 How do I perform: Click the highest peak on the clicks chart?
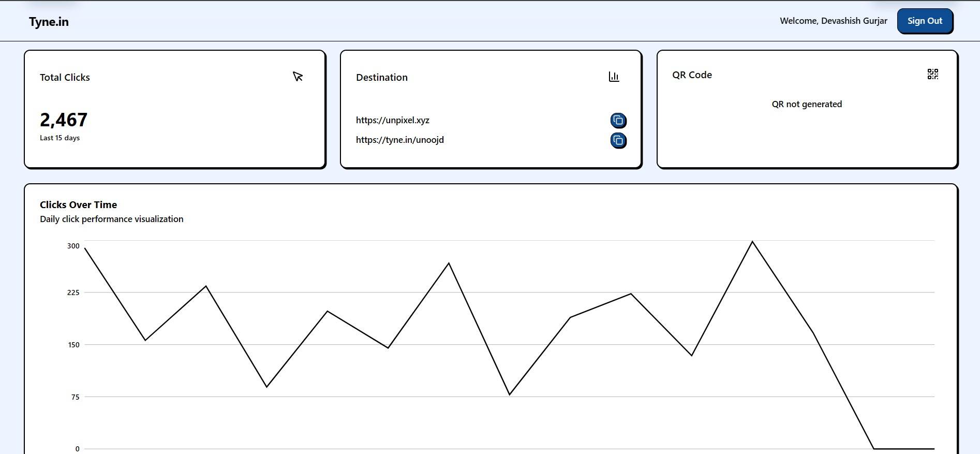[752, 242]
